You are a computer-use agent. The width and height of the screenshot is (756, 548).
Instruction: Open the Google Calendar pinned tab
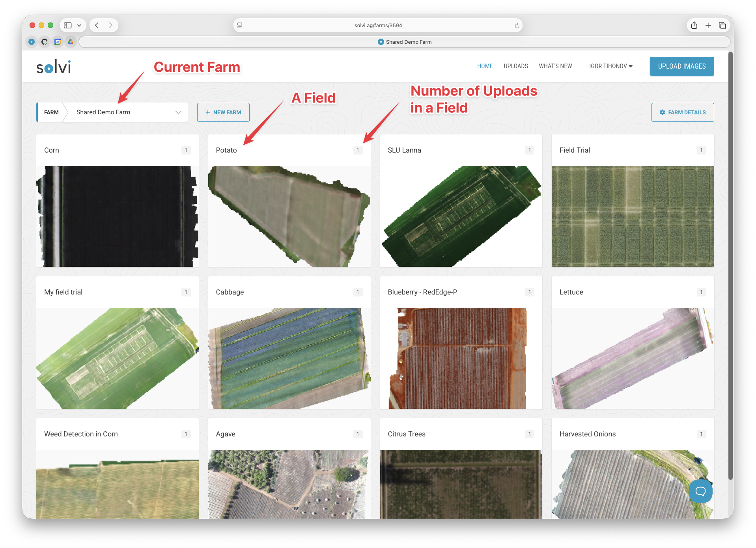pos(58,42)
